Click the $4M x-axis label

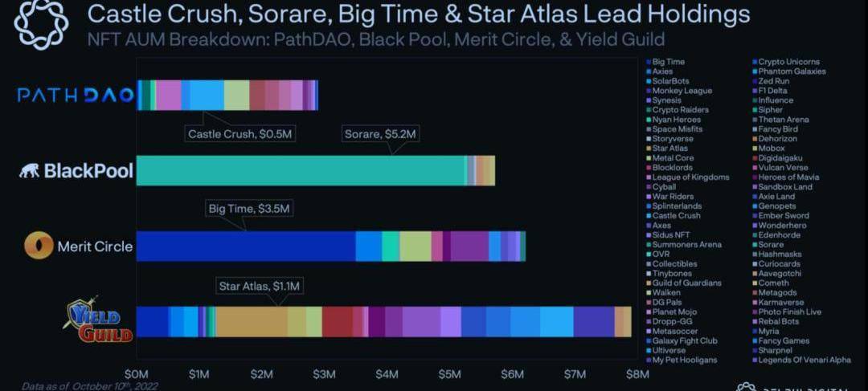(387, 373)
